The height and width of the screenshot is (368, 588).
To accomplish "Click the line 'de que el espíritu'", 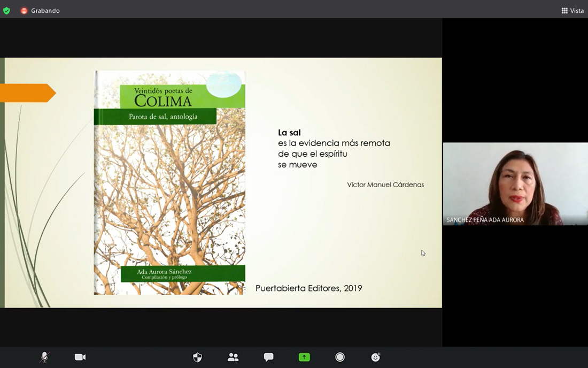I will (x=312, y=154).
